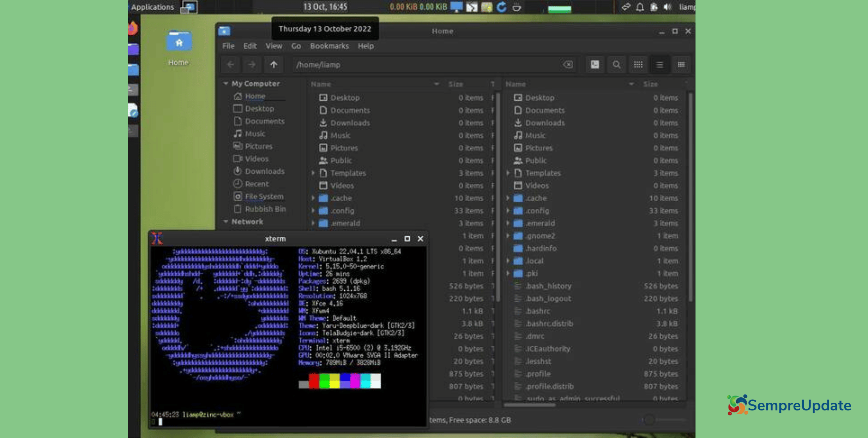This screenshot has height=438, width=868.
Task: Select Pictures in the sidebar
Action: pos(253,146)
